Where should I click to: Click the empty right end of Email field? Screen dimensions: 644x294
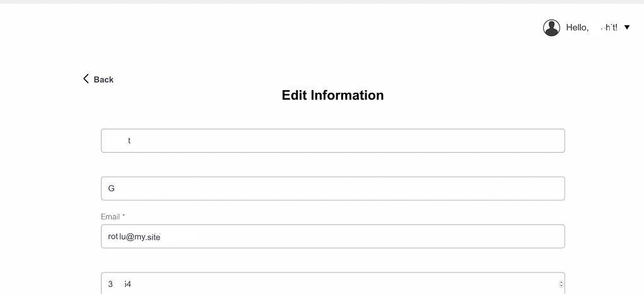(x=505, y=237)
